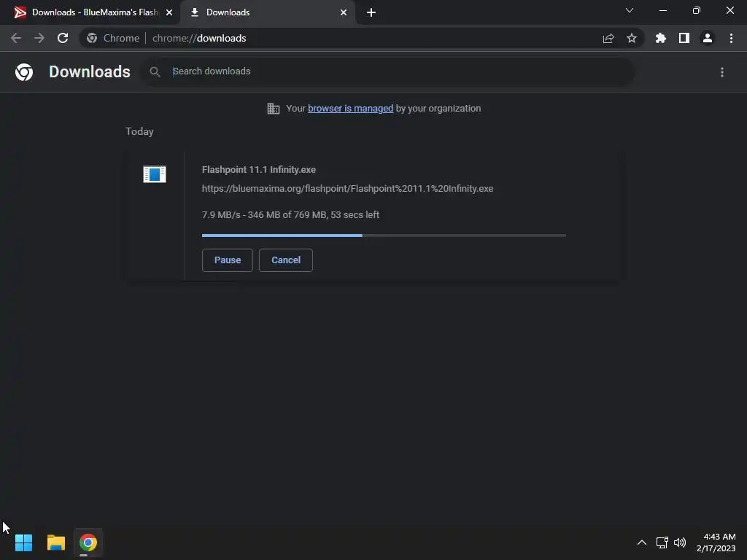Open the clock and date flyout
The image size is (747, 560).
pos(716,542)
